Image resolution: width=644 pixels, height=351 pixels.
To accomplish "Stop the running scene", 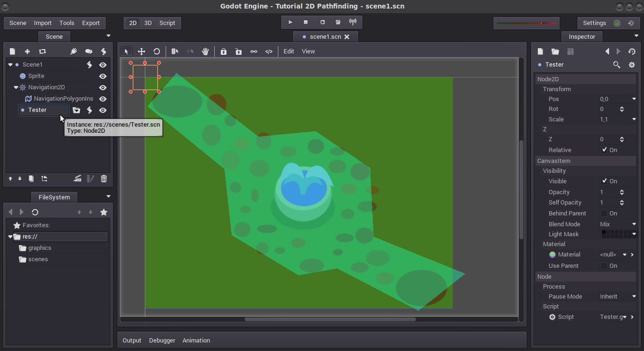I will point(306,22).
